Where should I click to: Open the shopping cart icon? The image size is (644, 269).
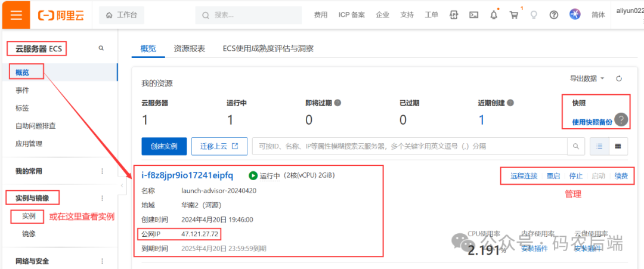tap(514, 15)
